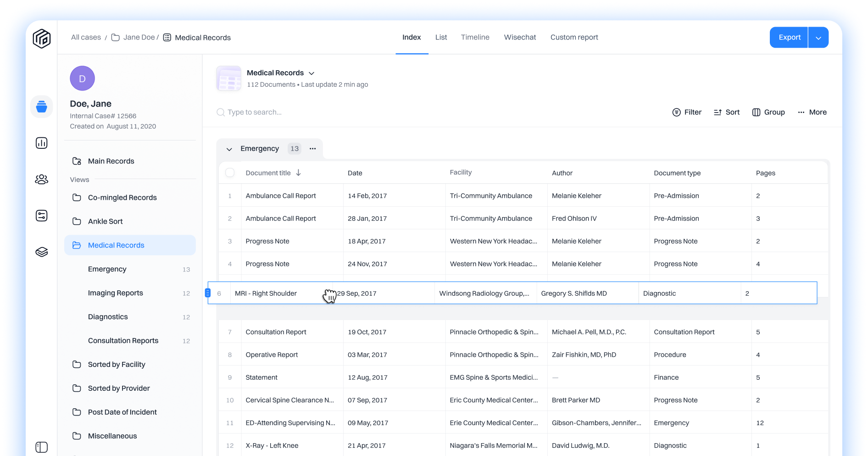Screen dimensions: 868x456
Task: Open the people group icon in sidebar
Action: pyautogui.click(x=42, y=180)
